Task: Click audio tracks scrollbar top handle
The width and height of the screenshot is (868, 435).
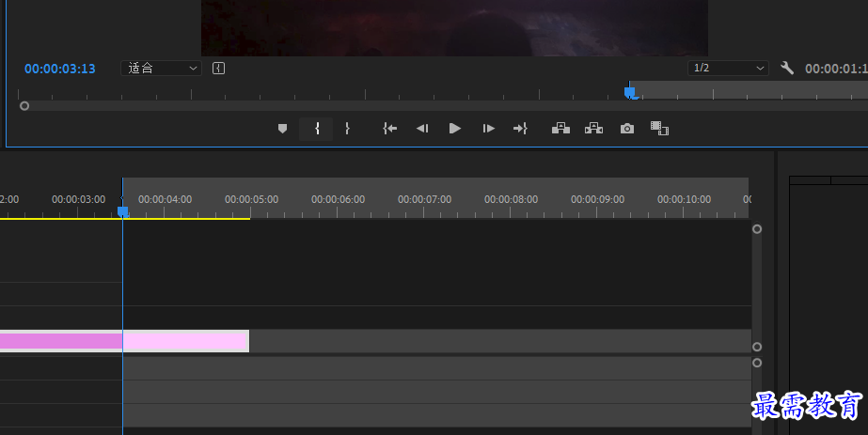Action: pyautogui.click(x=757, y=363)
